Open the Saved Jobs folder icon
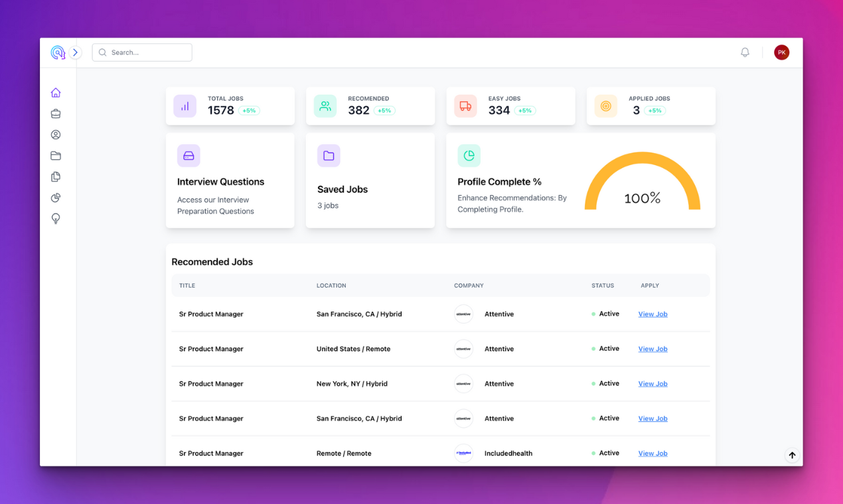The image size is (843, 504). tap(329, 155)
